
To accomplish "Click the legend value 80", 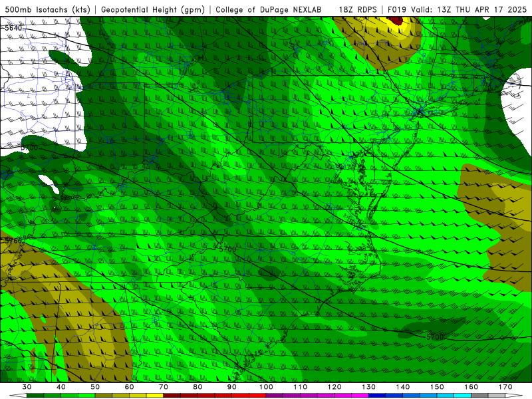I will coord(198,387).
